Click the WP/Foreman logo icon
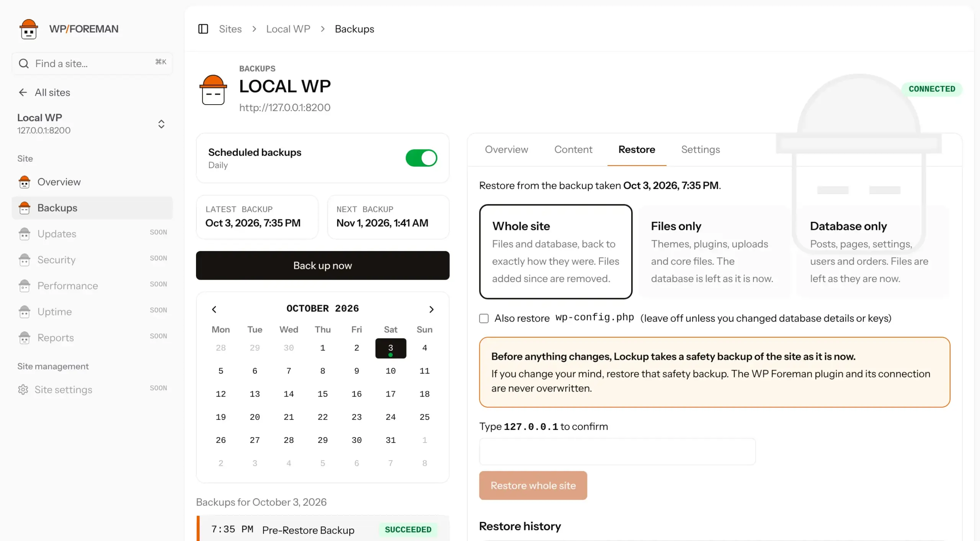 (29, 29)
